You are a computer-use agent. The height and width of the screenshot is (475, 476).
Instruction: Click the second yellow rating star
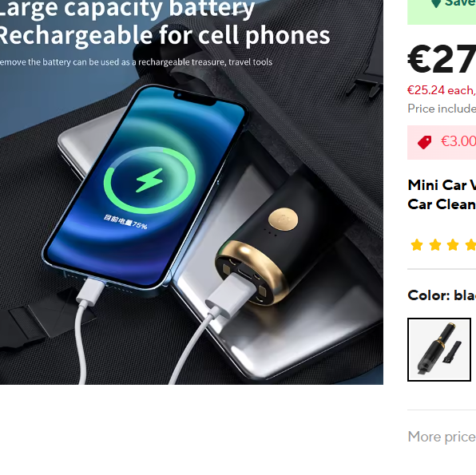coord(435,244)
